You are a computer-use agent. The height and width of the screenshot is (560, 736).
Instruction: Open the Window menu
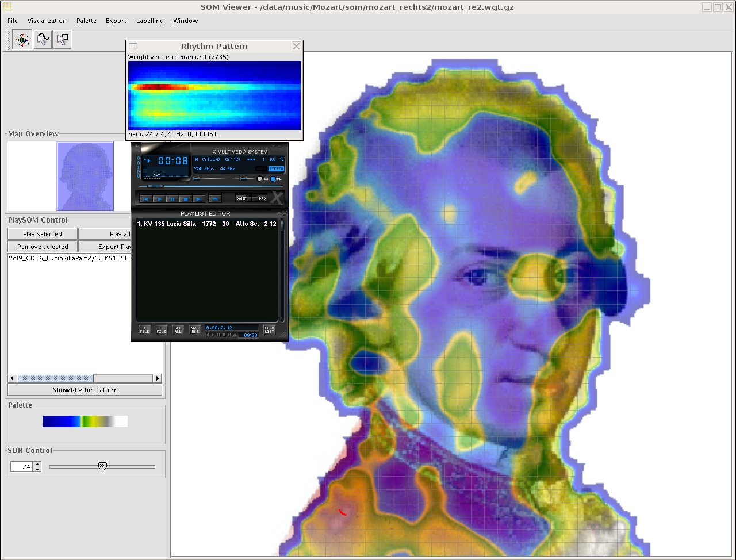(186, 21)
